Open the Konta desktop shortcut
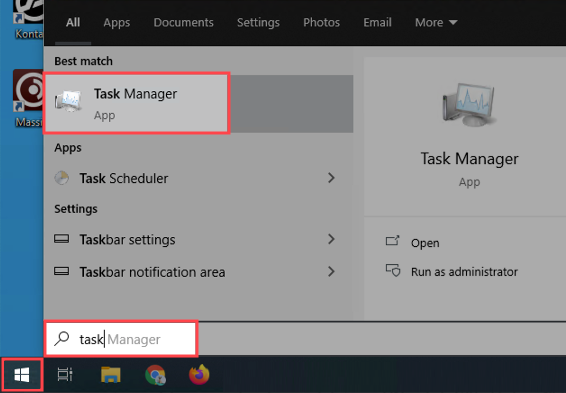Viewport: 566px width, 393px height. click(28, 20)
